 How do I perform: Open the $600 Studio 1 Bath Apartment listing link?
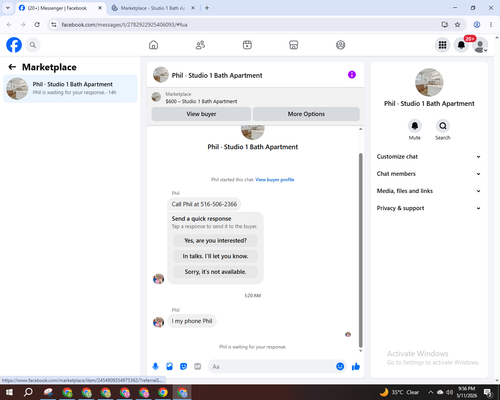pyautogui.click(x=201, y=101)
